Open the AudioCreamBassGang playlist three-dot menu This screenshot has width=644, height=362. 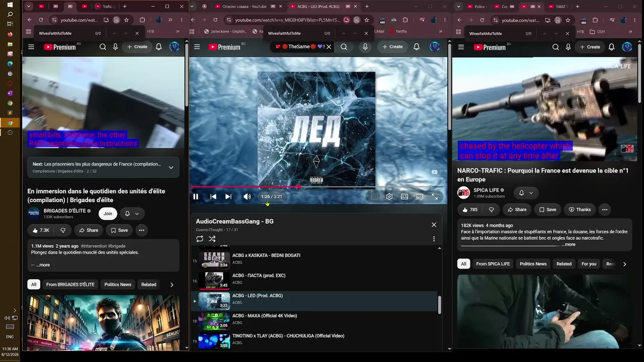[434, 239]
